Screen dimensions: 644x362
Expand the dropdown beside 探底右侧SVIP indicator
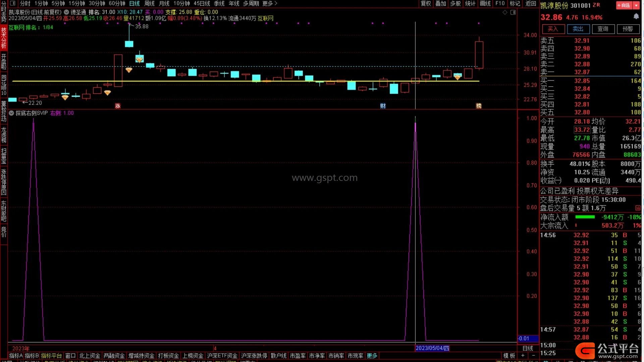11,113
